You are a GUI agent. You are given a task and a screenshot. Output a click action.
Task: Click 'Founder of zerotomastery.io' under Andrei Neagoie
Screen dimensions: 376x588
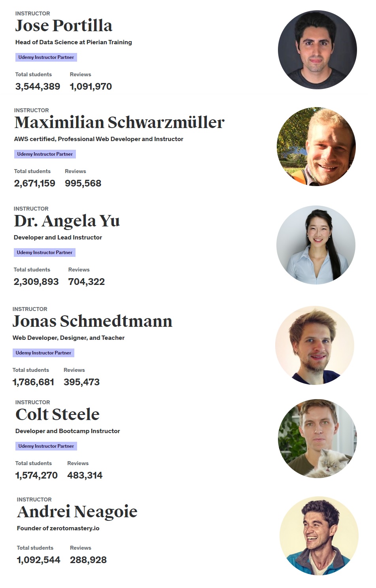point(58,528)
